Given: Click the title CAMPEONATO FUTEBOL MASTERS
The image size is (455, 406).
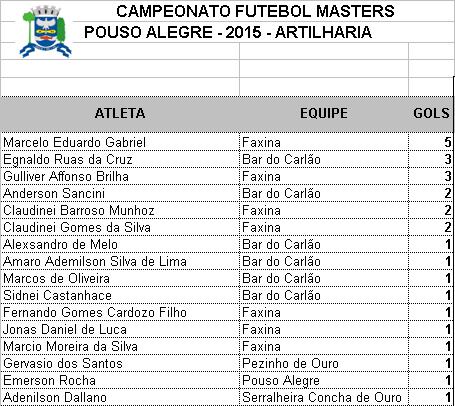Looking at the screenshot, I should tap(255, 11).
